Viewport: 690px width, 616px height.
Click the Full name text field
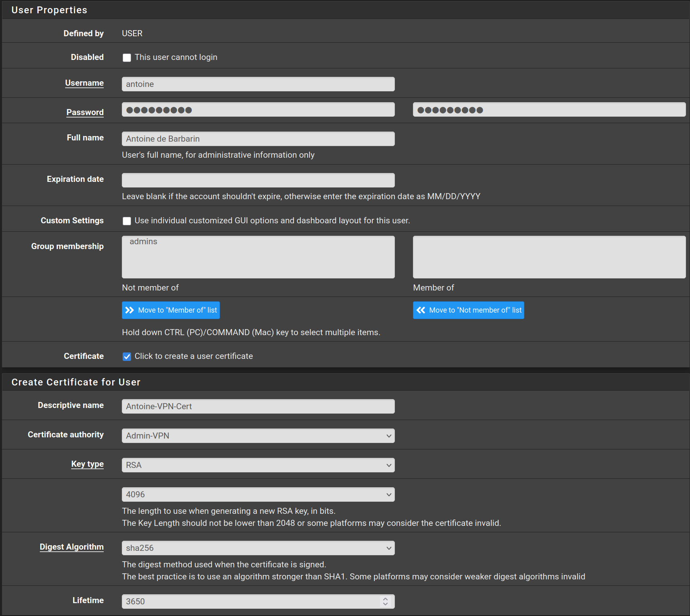click(x=258, y=139)
